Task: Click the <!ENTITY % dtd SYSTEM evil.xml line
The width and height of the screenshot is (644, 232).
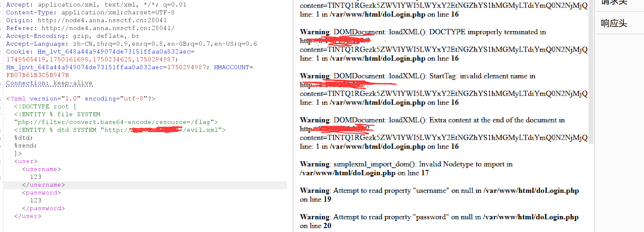Action: tap(120, 130)
